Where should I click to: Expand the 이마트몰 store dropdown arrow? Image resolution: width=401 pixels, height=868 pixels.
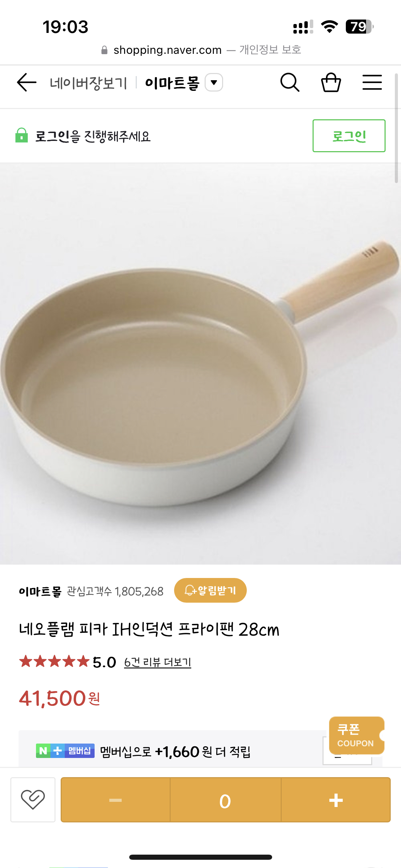point(214,83)
